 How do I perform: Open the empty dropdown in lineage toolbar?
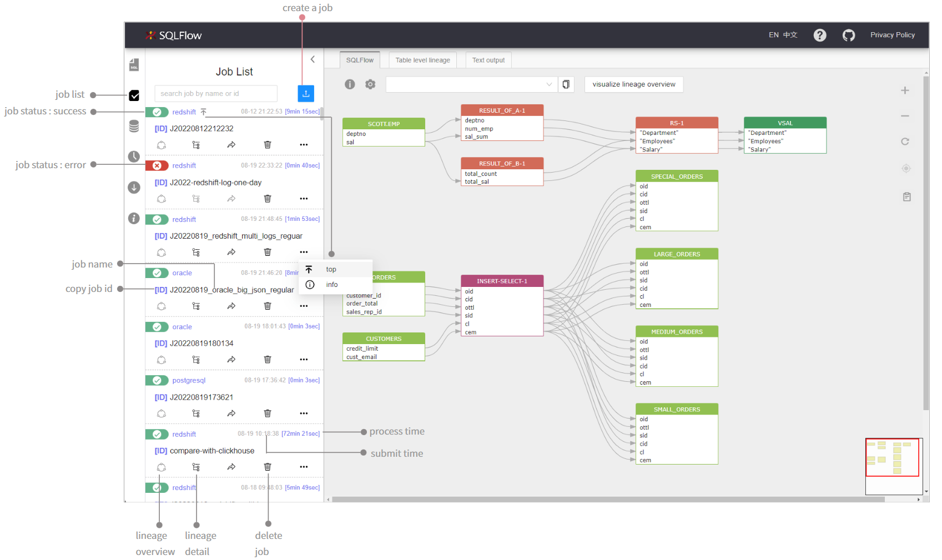click(x=471, y=84)
